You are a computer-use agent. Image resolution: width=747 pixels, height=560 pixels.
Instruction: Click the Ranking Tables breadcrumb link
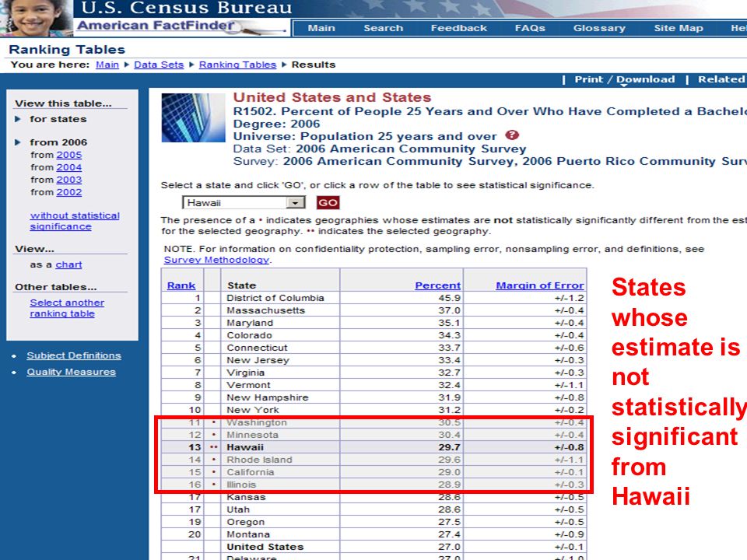click(238, 65)
